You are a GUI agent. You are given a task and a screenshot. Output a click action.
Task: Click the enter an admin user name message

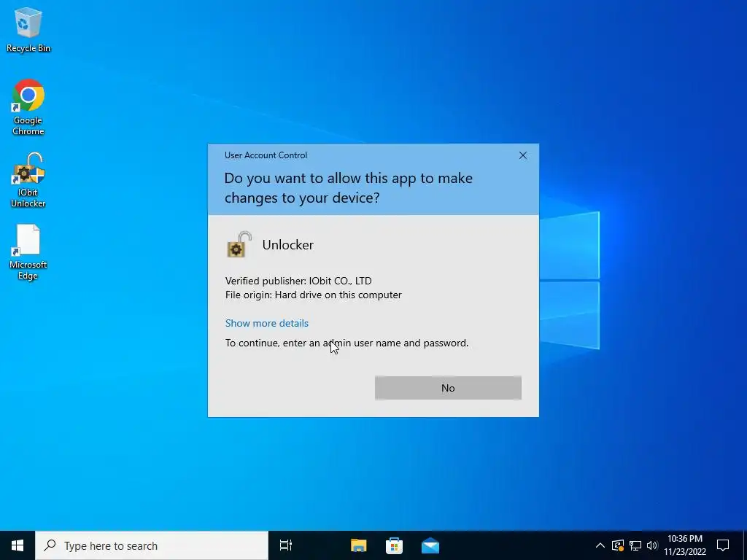point(347,343)
